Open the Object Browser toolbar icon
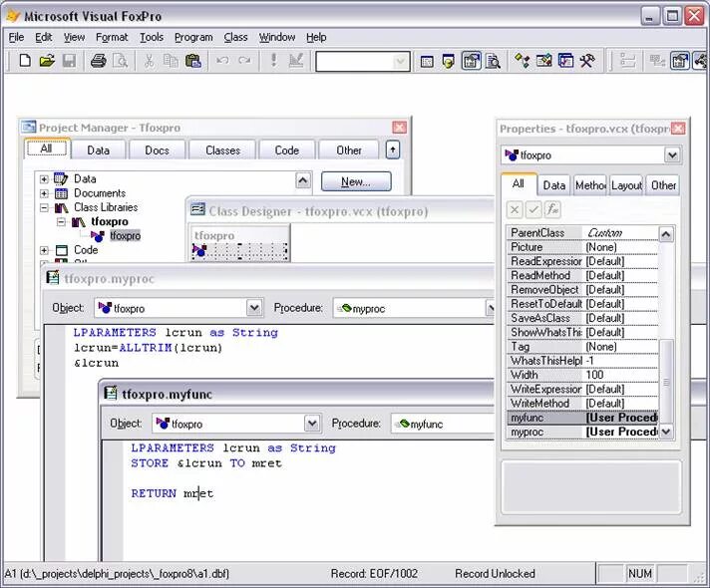The width and height of the screenshot is (710, 588). [543, 61]
